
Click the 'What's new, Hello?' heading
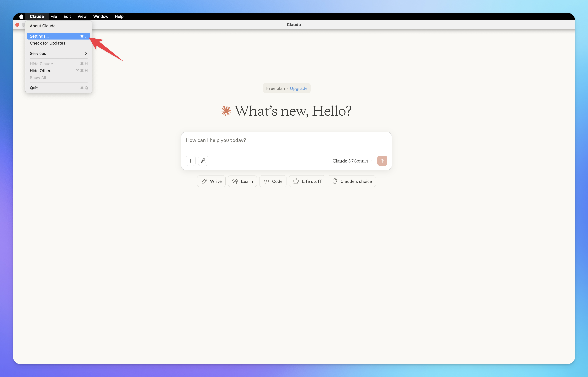tap(293, 111)
